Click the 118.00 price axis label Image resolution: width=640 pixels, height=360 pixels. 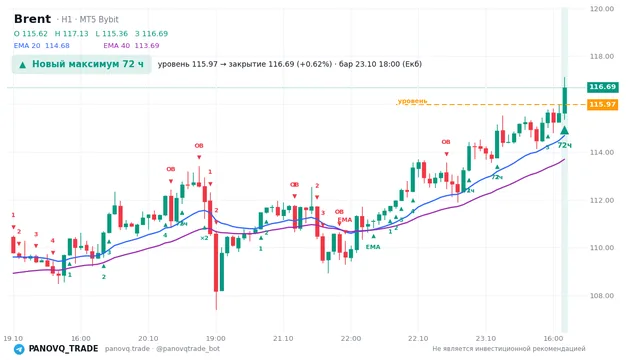click(602, 56)
